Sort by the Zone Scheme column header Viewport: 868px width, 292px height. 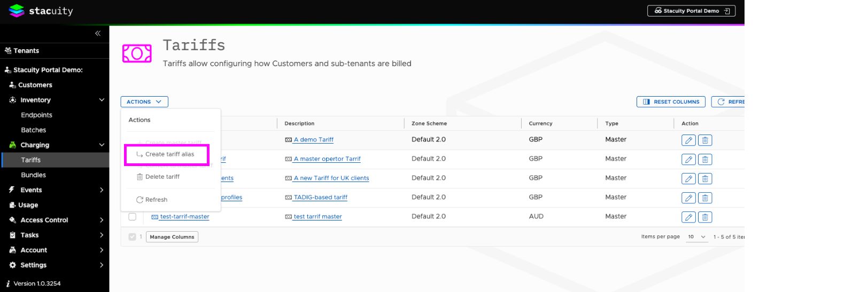(429, 123)
